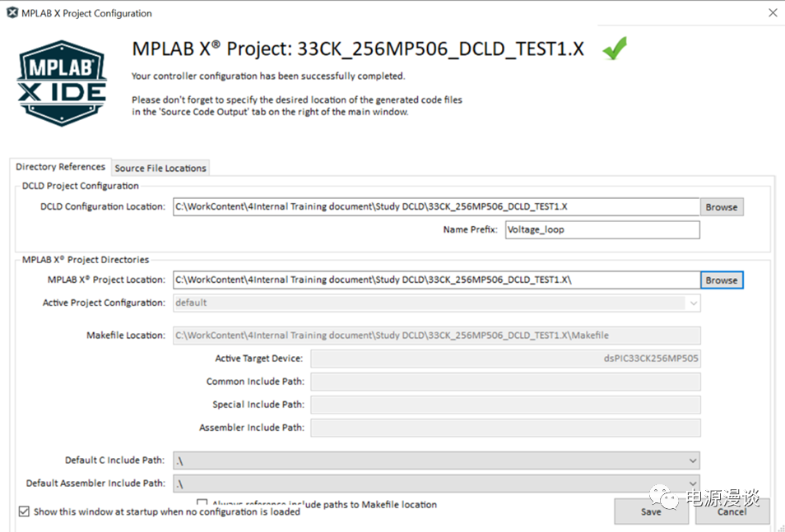The height and width of the screenshot is (532, 785).
Task: Toggle 'Show this window at startup' checkbox
Action: click(24, 511)
